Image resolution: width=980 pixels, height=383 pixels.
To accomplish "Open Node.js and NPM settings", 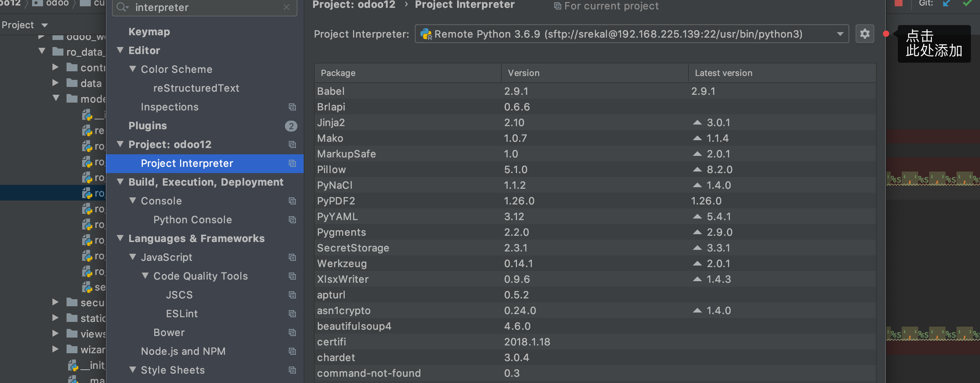I will (x=183, y=351).
